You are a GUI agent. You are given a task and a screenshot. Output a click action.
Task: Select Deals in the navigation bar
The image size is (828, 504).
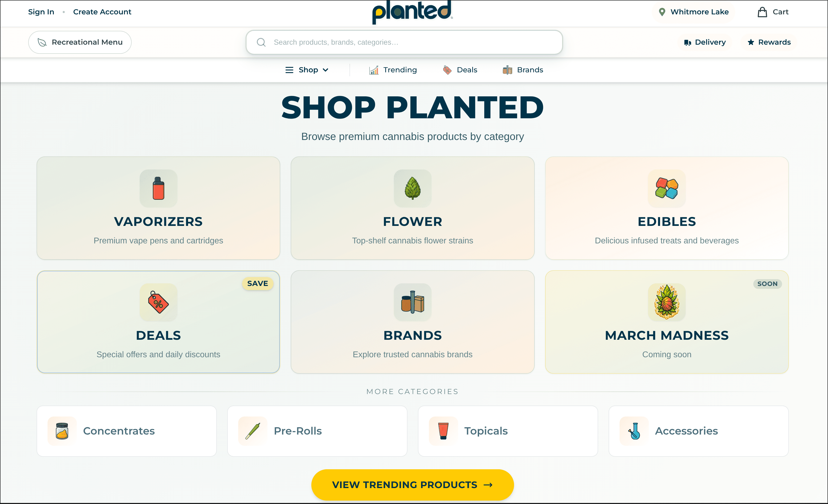point(460,69)
